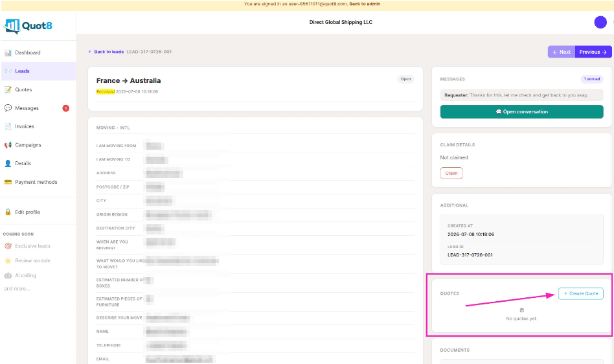Select the Leads envelope icon
614x364 pixels.
8,71
